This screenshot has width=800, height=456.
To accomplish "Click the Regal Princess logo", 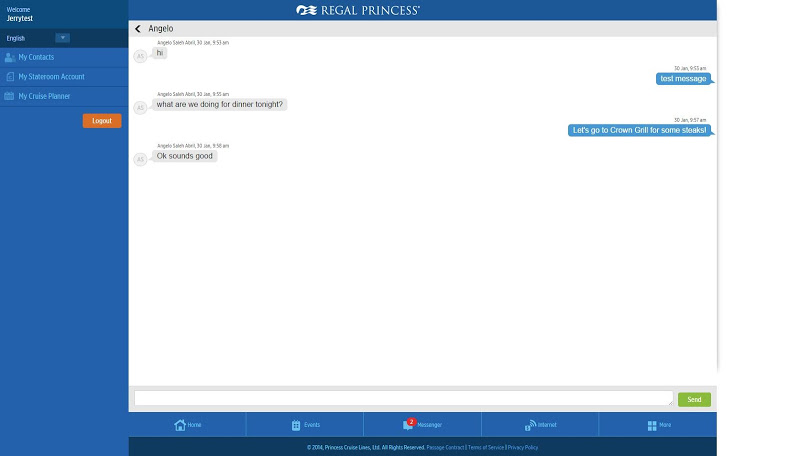I will (x=358, y=10).
